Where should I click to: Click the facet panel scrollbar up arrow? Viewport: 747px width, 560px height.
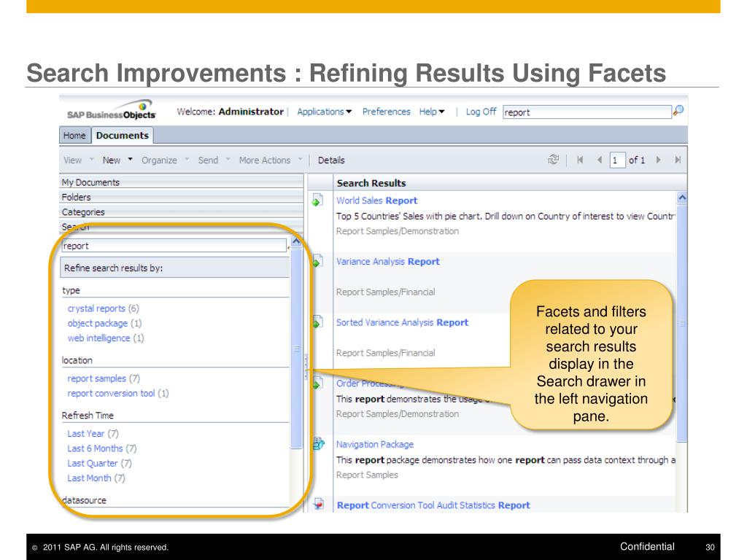(x=296, y=241)
